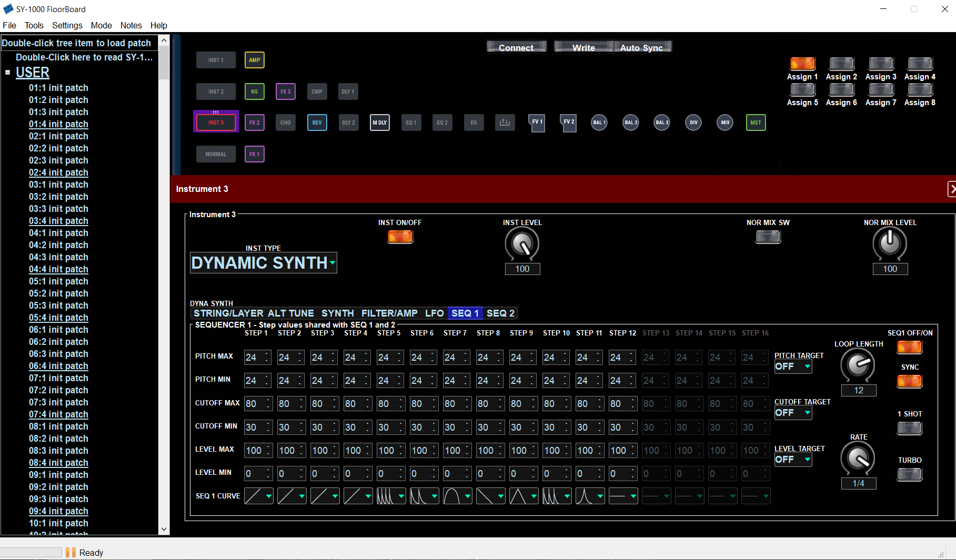Open the BAL 3 balancer block
The image size is (956, 560).
(662, 123)
